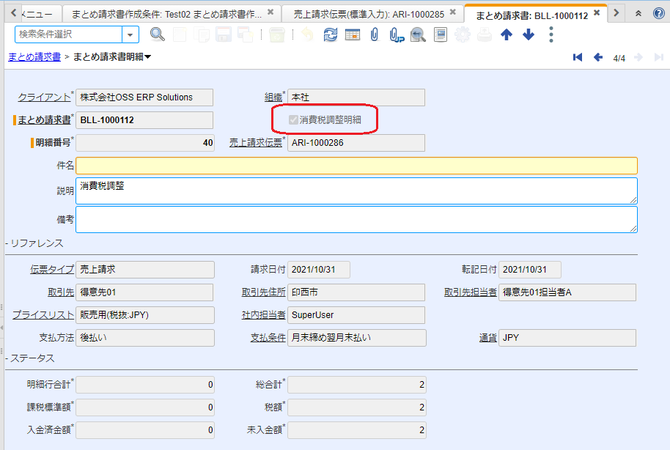The width and height of the screenshot is (670, 450).
Task: Click the greyed Save and New icon
Action: tap(245, 34)
